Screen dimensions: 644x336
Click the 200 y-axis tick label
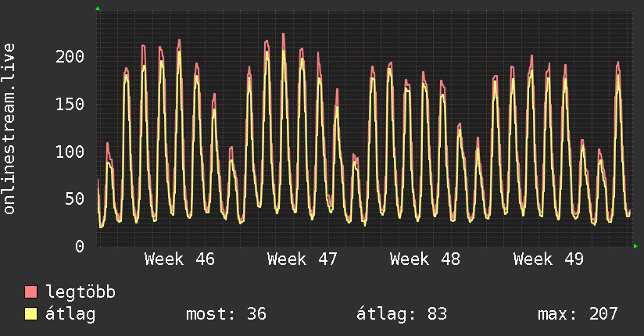[70, 57]
